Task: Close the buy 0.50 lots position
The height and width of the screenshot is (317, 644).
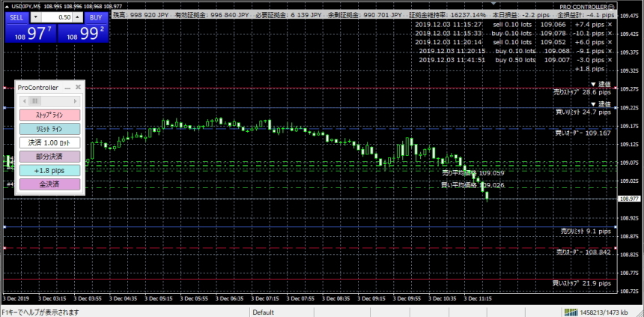Action: 610,60
